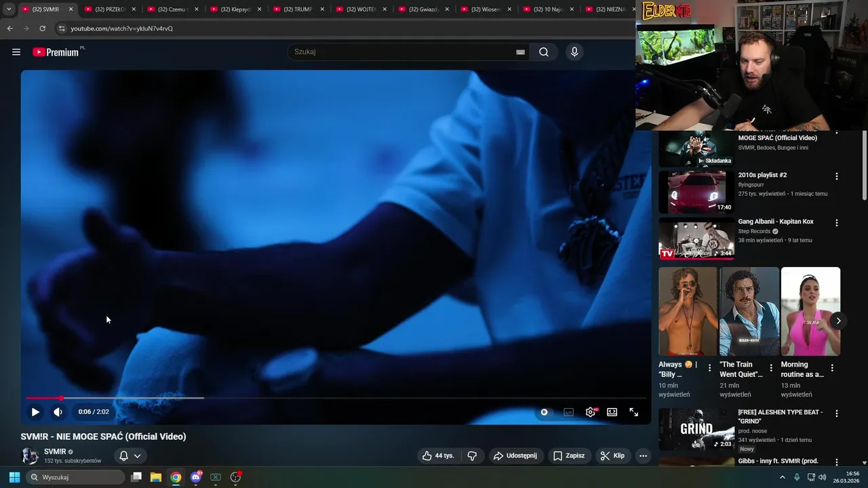Switch to the TRUMP tab
Image resolution: width=868 pixels, height=488 pixels.
[298, 9]
